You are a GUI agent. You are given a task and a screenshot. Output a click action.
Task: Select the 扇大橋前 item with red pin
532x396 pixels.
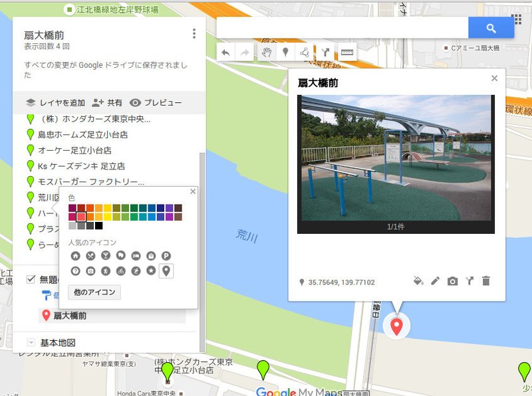[112, 316]
